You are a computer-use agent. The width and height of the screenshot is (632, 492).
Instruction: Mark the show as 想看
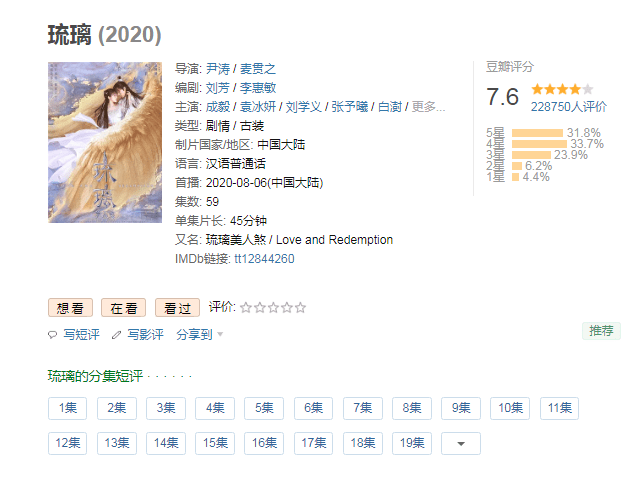tap(70, 308)
